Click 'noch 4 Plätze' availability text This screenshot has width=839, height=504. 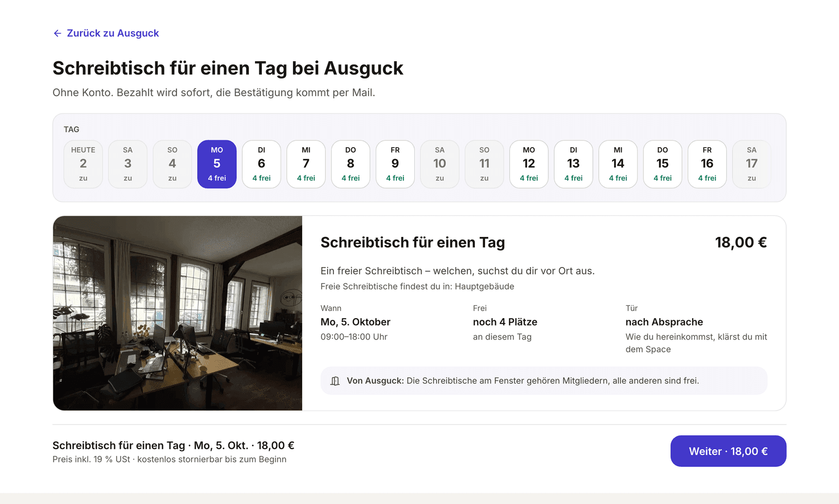point(505,322)
